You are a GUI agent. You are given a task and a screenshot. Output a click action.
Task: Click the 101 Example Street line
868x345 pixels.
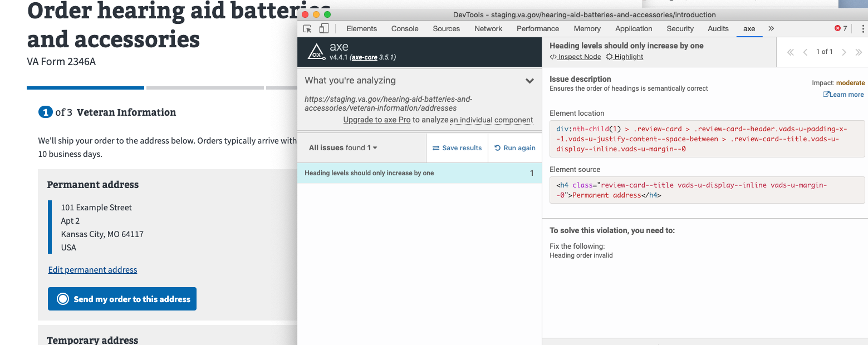coord(96,208)
